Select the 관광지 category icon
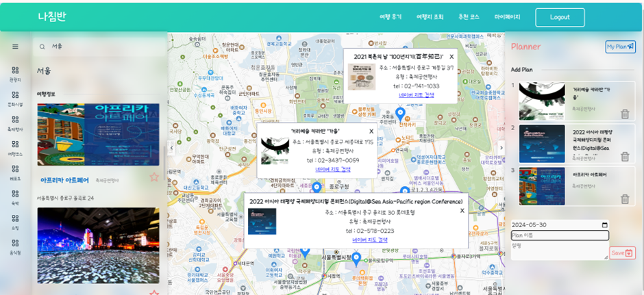Screen dimensions: 644x295 pos(15,70)
